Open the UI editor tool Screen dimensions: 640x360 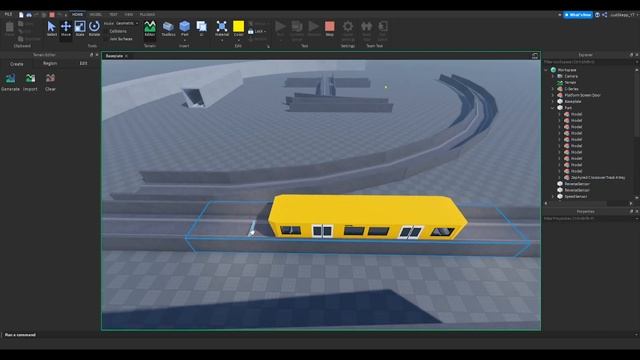pos(201,28)
